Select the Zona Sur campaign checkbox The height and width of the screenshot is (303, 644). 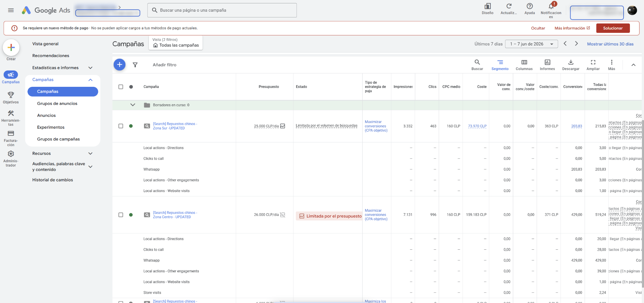121,126
